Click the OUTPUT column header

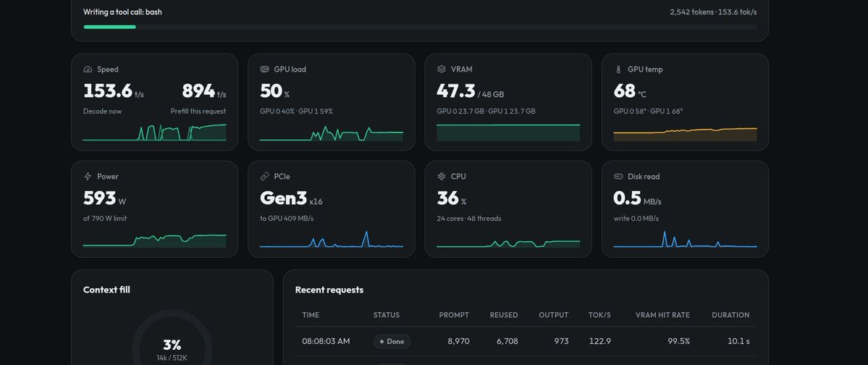(554, 314)
